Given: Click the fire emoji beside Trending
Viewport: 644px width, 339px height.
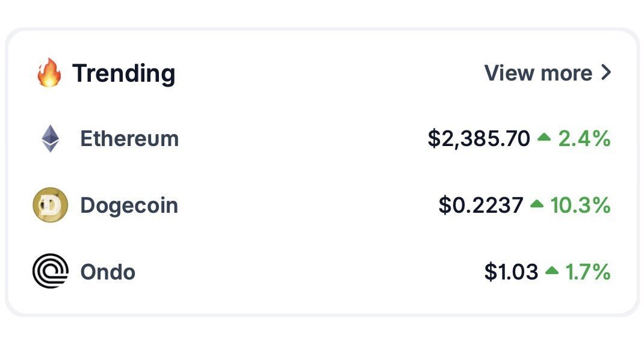Looking at the screenshot, I should (49, 73).
